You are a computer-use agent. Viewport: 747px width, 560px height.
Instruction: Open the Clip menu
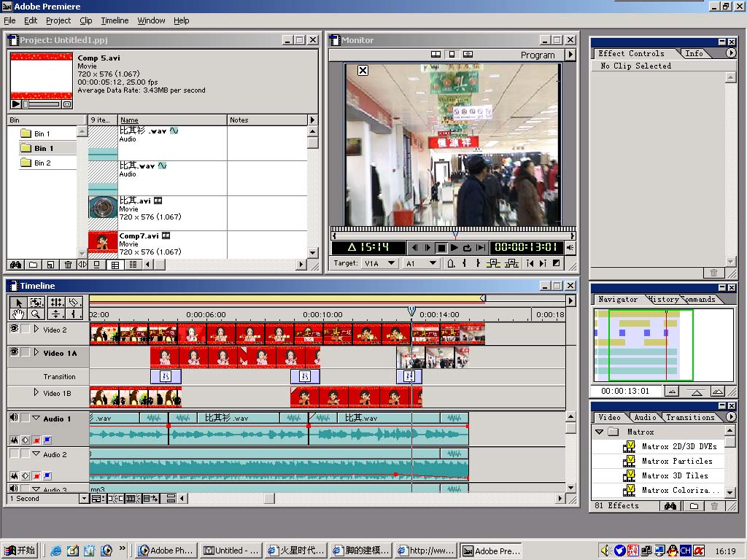(x=86, y=20)
